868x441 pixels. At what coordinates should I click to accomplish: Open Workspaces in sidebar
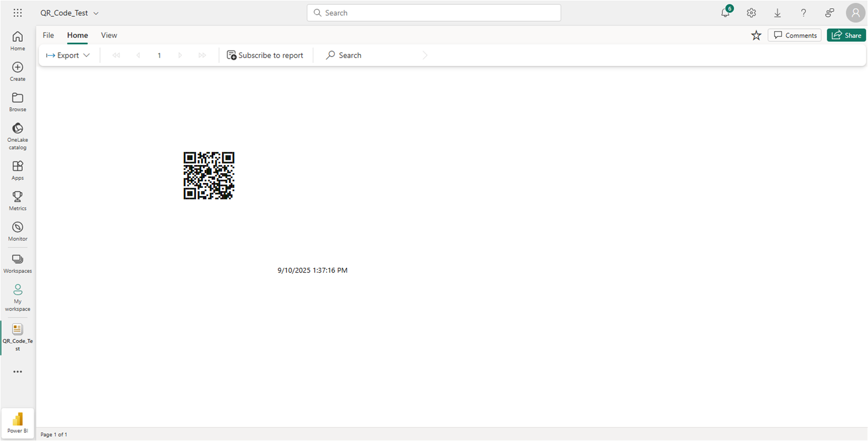click(x=17, y=263)
